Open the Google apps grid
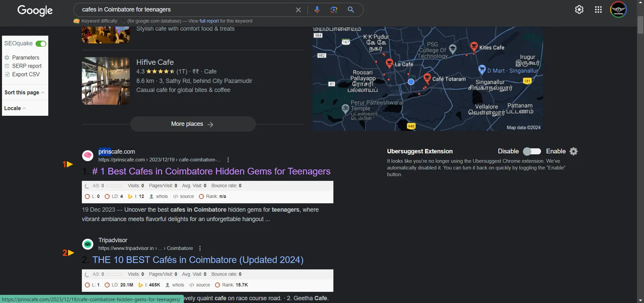The height and width of the screenshot is (303, 644). click(x=599, y=10)
